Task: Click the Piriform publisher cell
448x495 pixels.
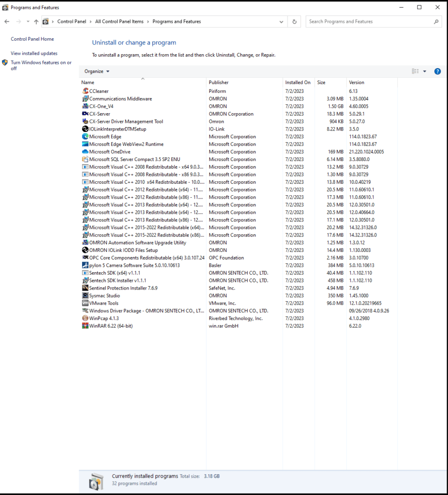Action: [x=217, y=91]
